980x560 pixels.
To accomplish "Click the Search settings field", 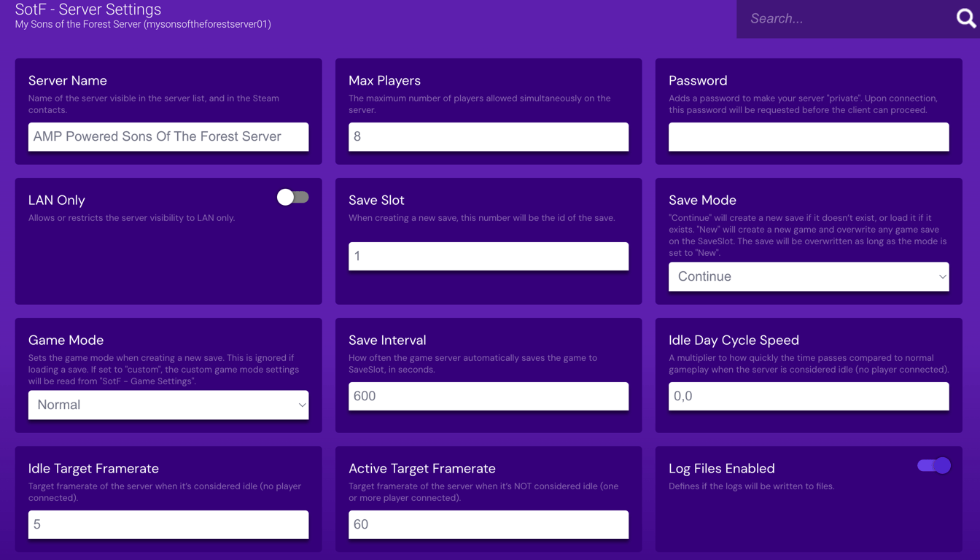I will pyautogui.click(x=846, y=19).
